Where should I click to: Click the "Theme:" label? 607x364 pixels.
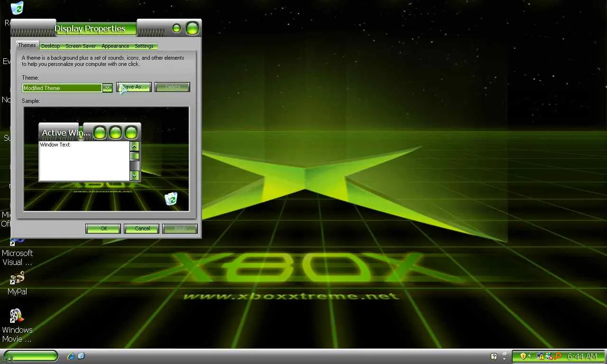30,78
